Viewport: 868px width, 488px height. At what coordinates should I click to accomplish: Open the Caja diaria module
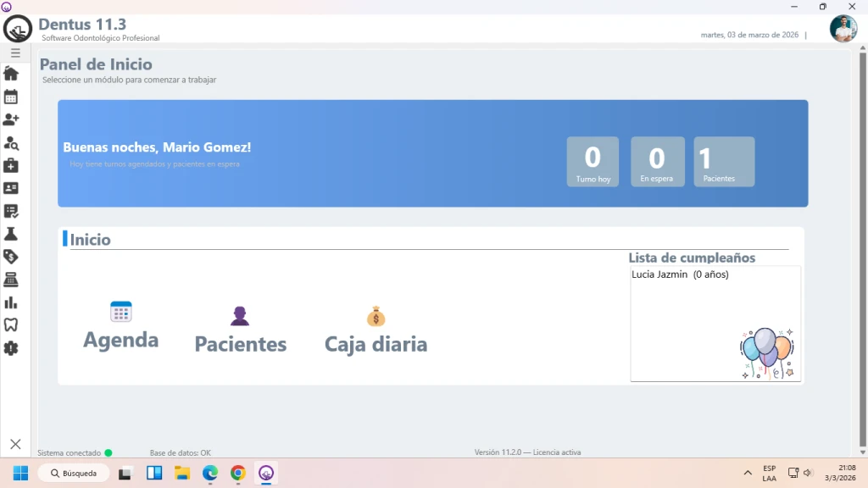tap(376, 330)
